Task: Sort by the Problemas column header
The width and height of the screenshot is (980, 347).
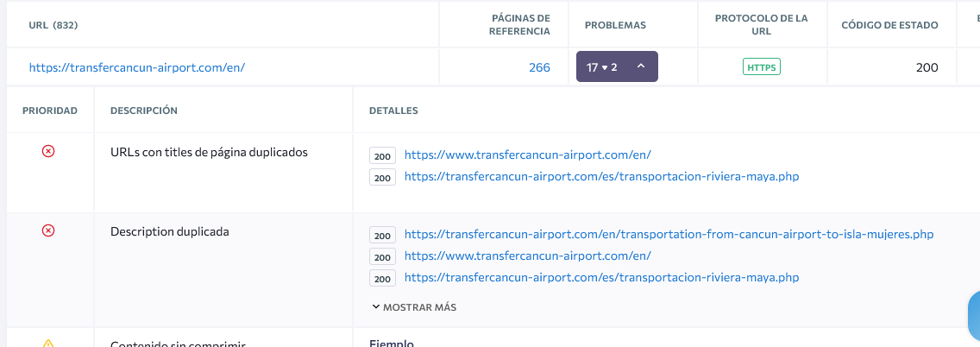Action: click(x=615, y=25)
